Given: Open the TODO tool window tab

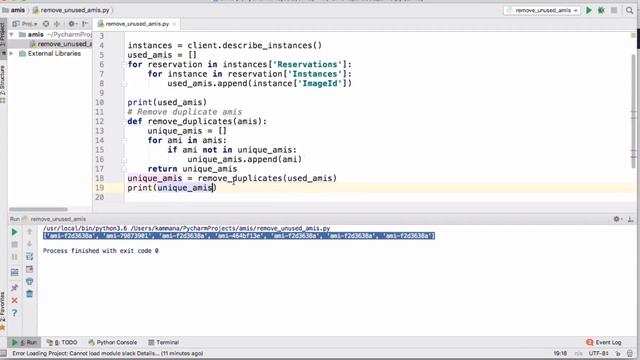Looking at the screenshot, I should pyautogui.click(x=62, y=342).
